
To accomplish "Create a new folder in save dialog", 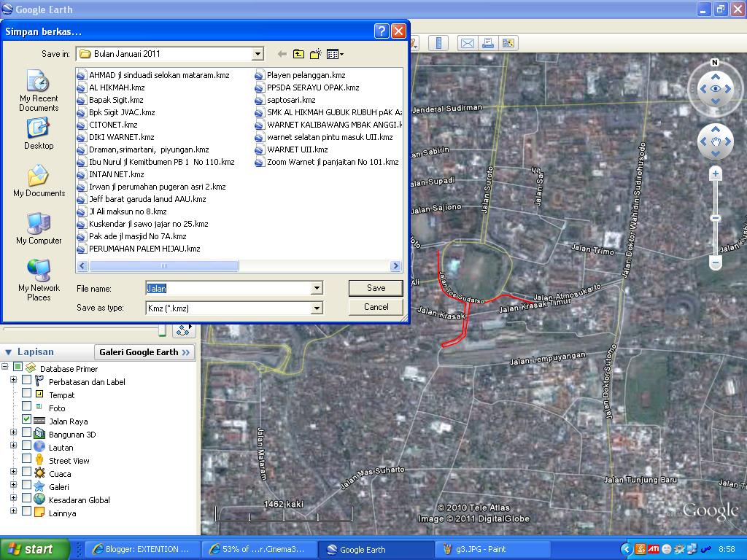I will pos(315,54).
